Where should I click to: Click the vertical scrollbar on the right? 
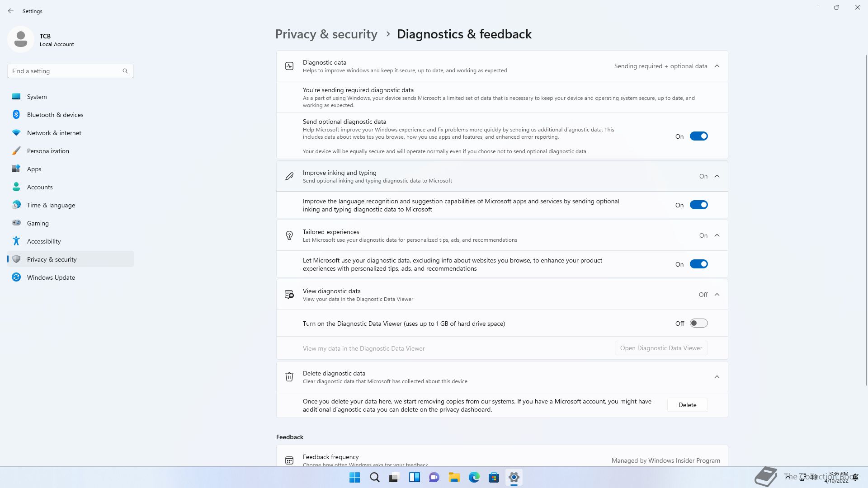coord(866,220)
